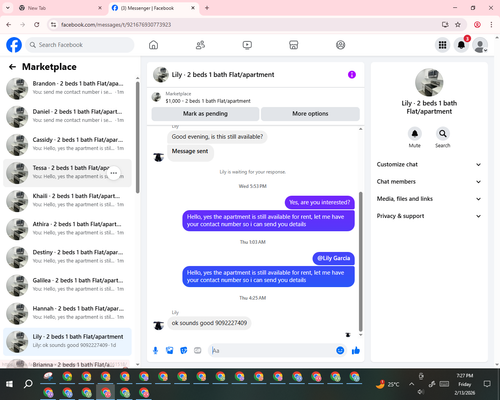Open Lily's listing profile picture in side panel
Screen dimensions: 500x400
(429, 82)
